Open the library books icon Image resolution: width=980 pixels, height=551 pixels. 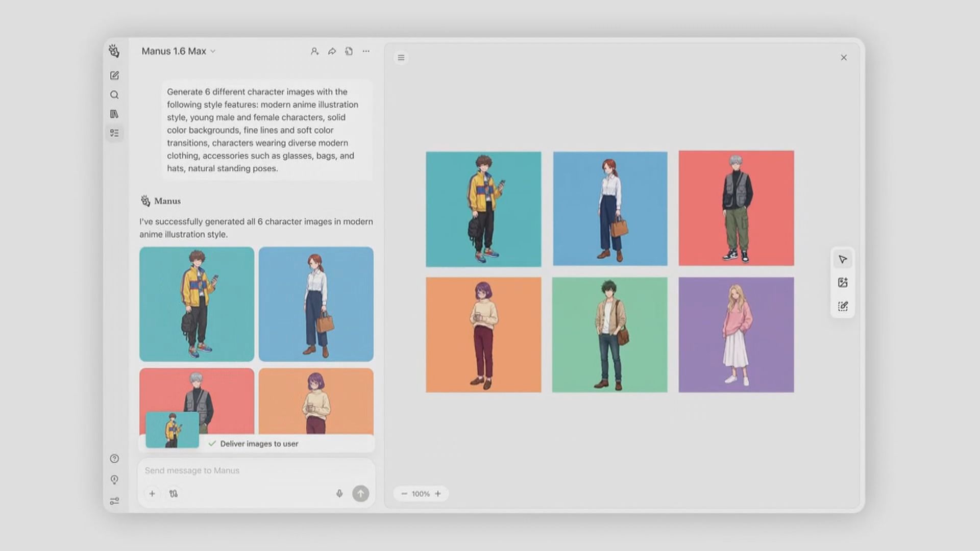(x=114, y=114)
